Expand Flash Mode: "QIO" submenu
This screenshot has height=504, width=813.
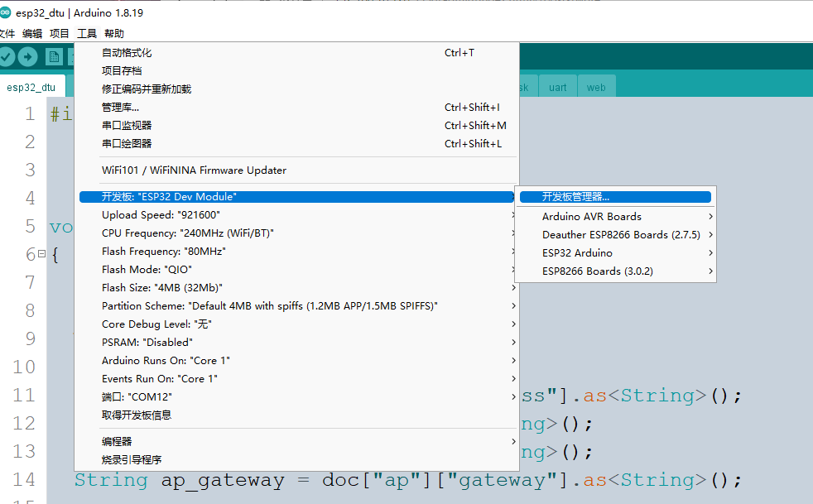[x=297, y=270]
